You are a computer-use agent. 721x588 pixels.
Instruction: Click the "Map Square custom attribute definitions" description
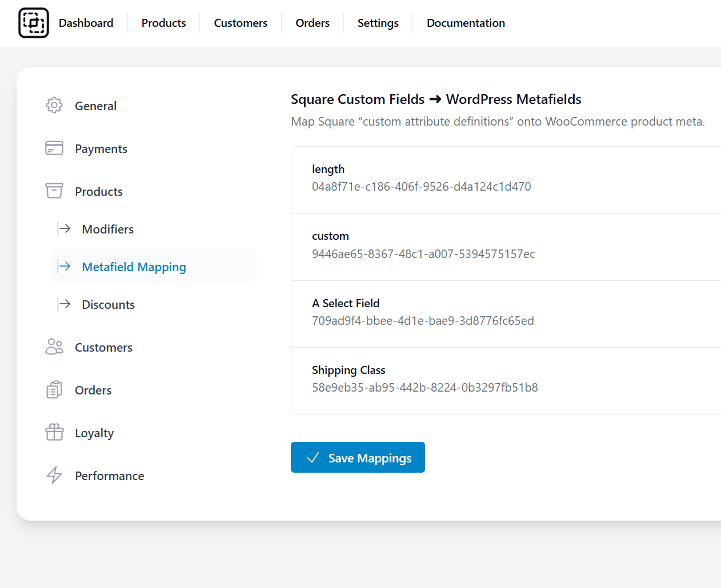click(x=498, y=122)
